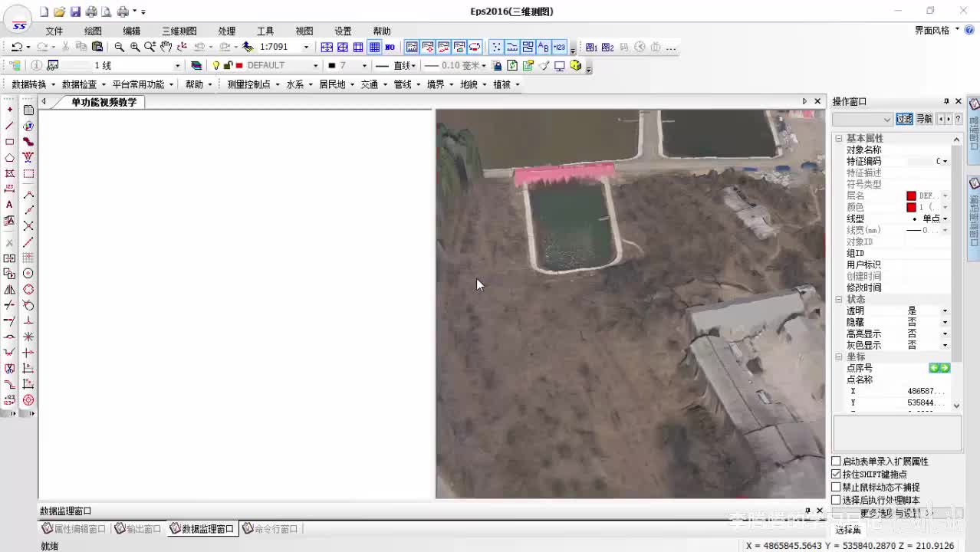Select the polygon pentagon tool in left toolbar
The height and width of the screenshot is (552, 980).
pyautogui.click(x=9, y=157)
